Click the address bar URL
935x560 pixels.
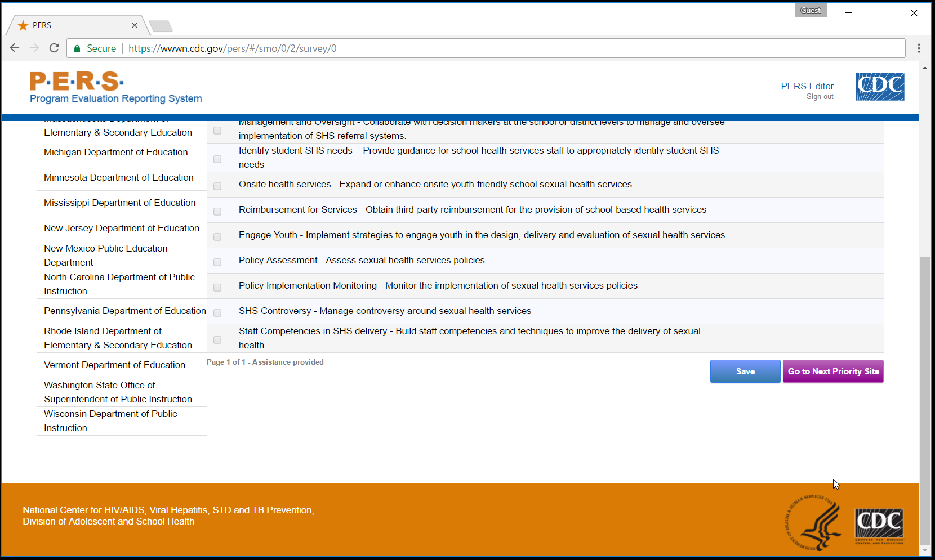[233, 48]
